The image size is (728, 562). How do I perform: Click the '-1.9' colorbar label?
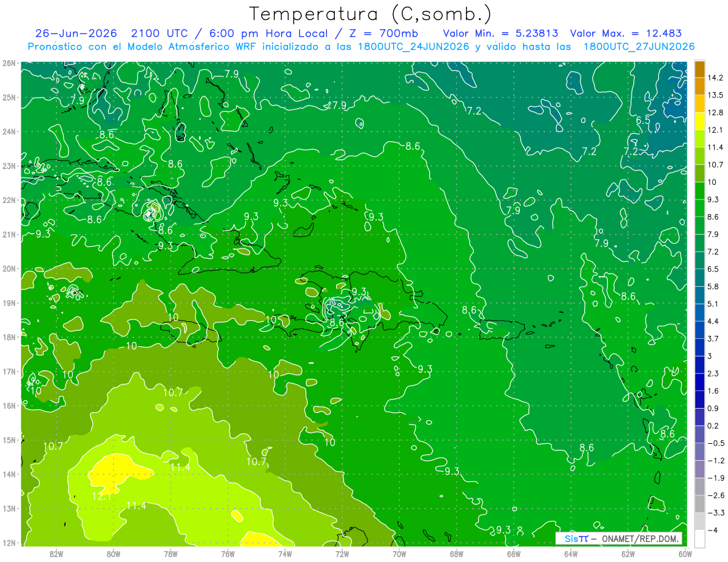715,478
